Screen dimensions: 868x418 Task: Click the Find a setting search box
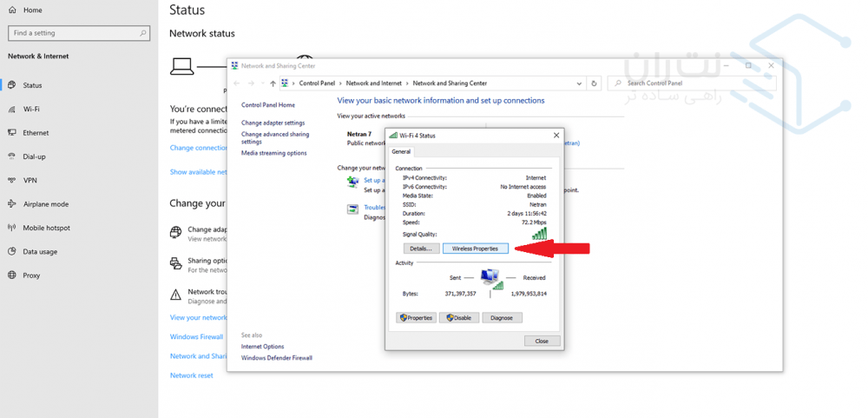click(x=78, y=33)
